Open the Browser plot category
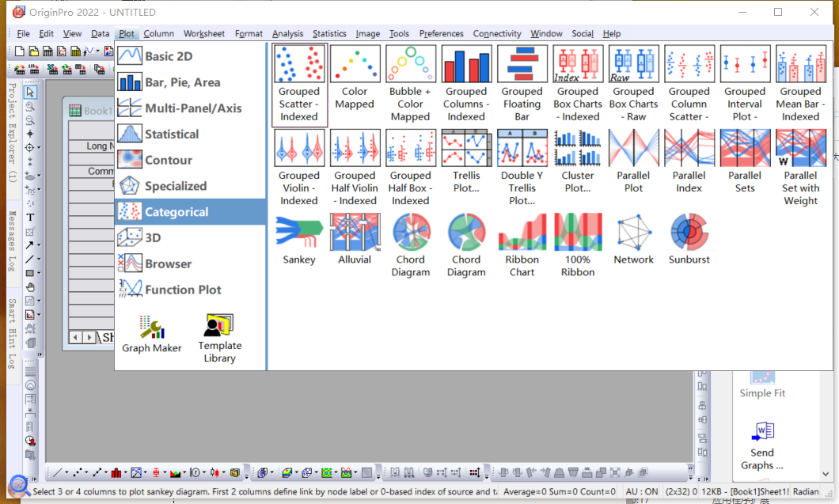Image resolution: width=839 pixels, height=504 pixels. pos(191,263)
